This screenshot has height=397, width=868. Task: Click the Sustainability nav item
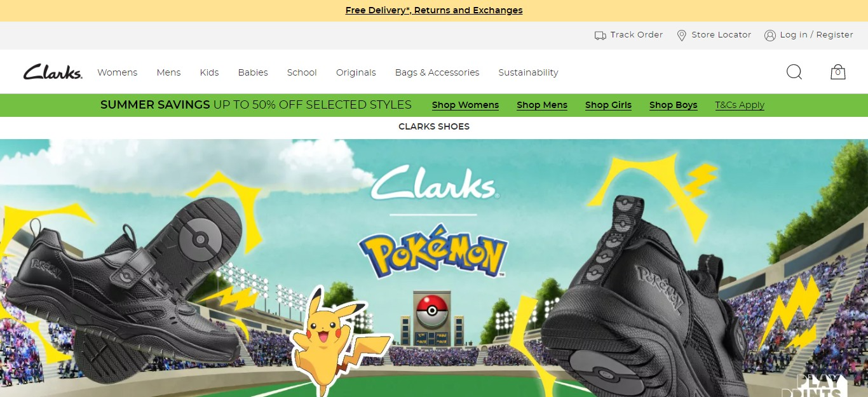click(x=528, y=72)
